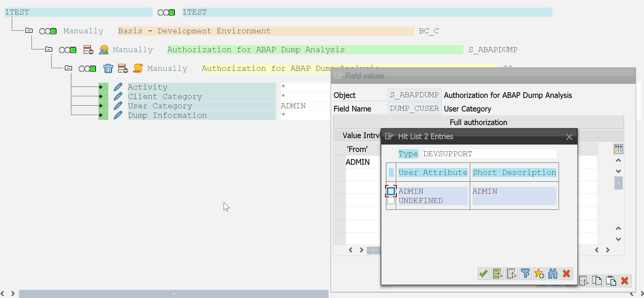Select Dump Information field row
Screen dimensions: 644x298
pos(202,115)
